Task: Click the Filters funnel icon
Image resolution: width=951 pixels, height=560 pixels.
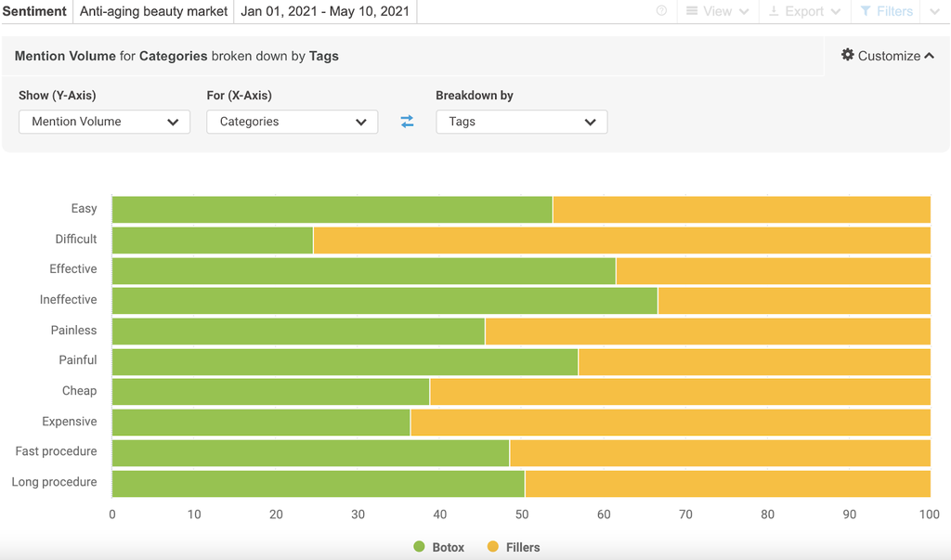Action: pyautogui.click(x=866, y=11)
